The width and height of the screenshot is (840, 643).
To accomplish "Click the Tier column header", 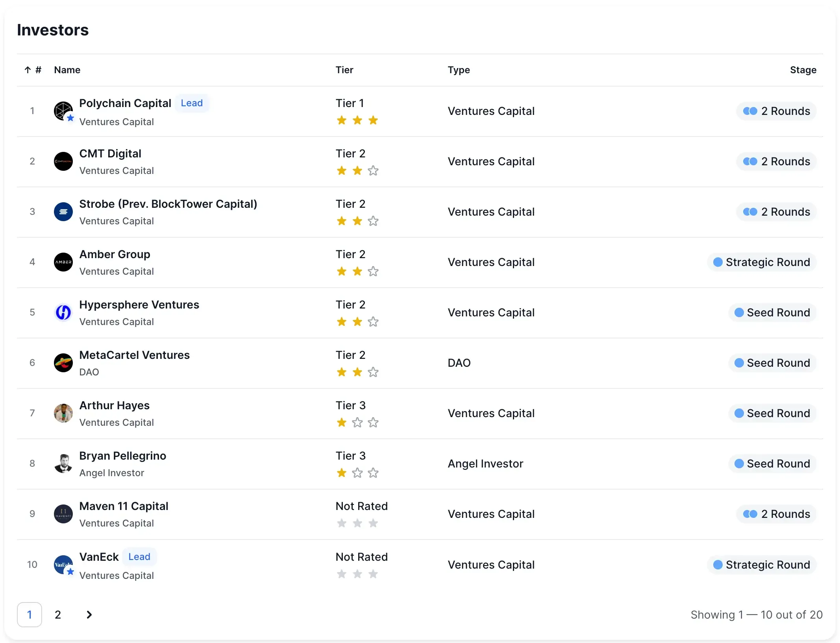I will (x=344, y=70).
